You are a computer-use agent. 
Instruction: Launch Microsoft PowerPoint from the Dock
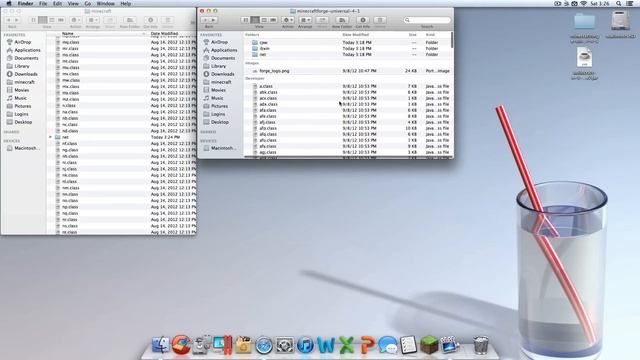pos(367,345)
